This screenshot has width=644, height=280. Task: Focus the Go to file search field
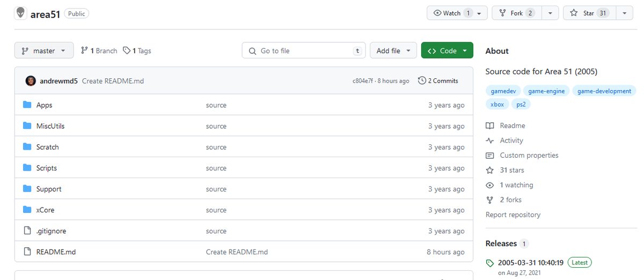click(304, 50)
